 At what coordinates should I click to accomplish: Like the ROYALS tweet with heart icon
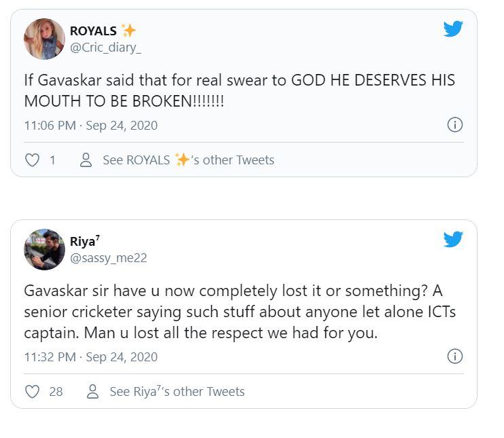coord(31,160)
